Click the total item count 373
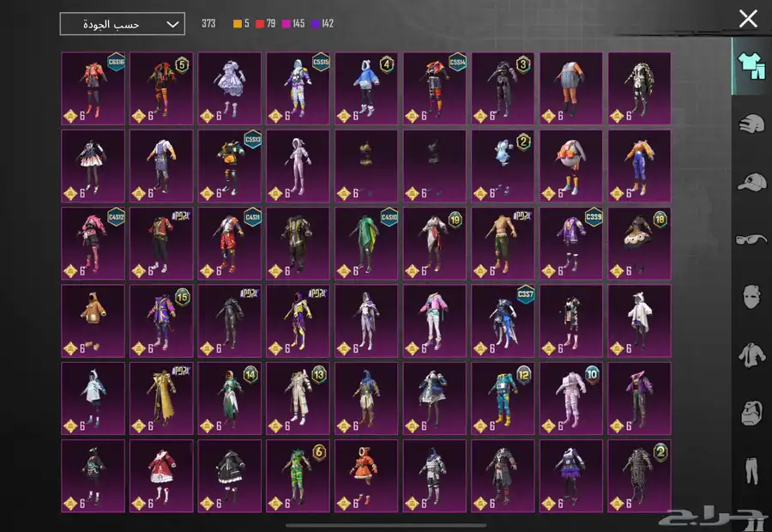The width and height of the screenshot is (772, 532). 208,24
